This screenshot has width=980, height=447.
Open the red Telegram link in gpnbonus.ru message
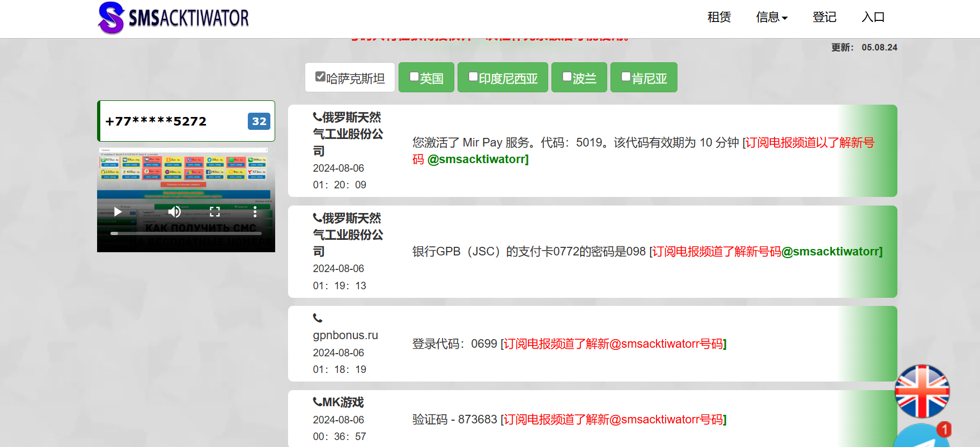(x=613, y=344)
